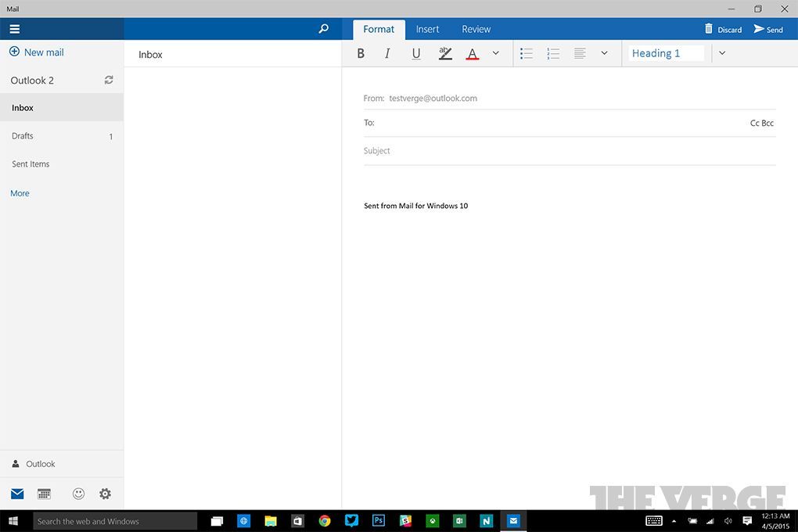798x532 pixels.
Task: Expand more font formatting options
Action: (x=495, y=52)
